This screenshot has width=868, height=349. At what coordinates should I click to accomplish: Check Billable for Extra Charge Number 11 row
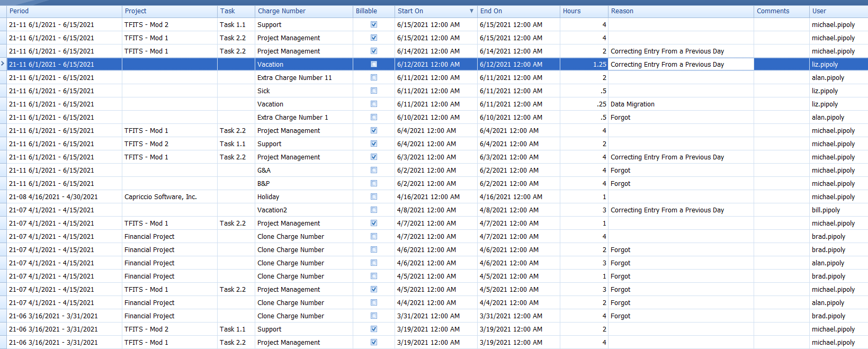pyautogui.click(x=374, y=77)
